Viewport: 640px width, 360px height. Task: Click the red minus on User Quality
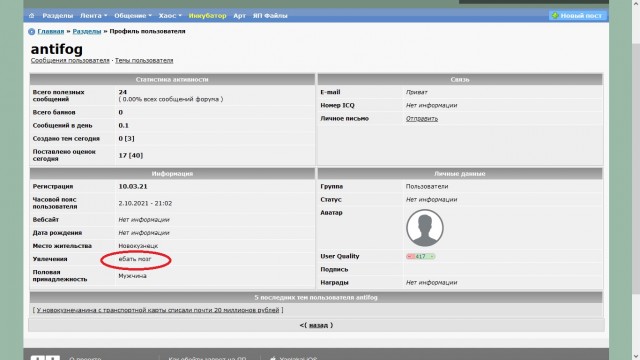410,256
